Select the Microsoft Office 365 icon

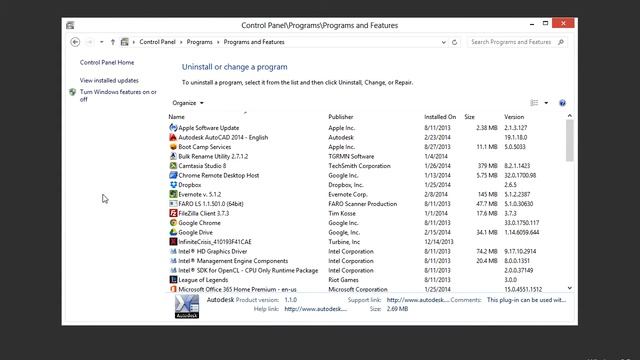tap(173, 289)
